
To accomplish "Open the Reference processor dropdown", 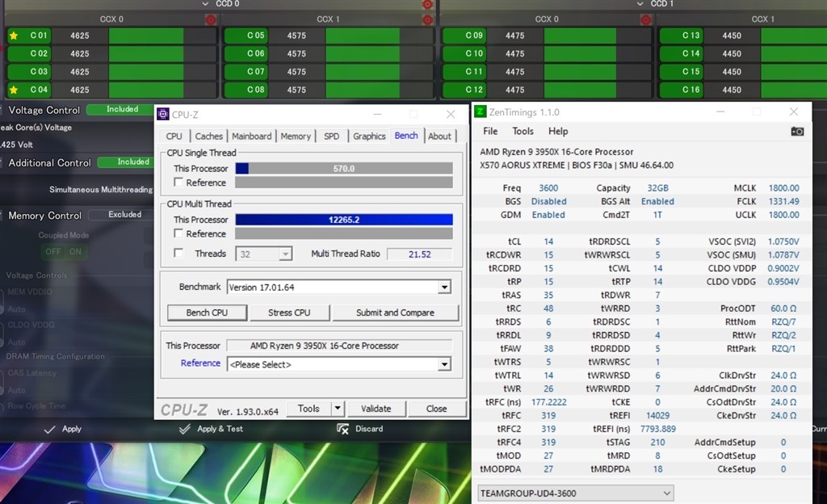I will point(444,364).
